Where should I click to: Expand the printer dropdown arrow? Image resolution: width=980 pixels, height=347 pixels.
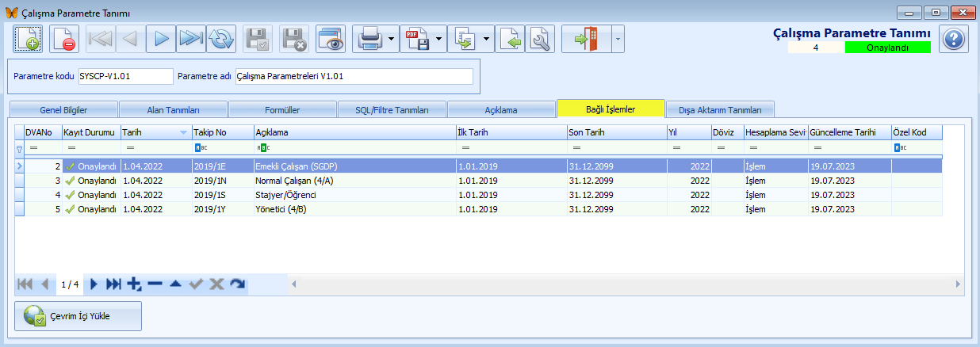(x=392, y=39)
